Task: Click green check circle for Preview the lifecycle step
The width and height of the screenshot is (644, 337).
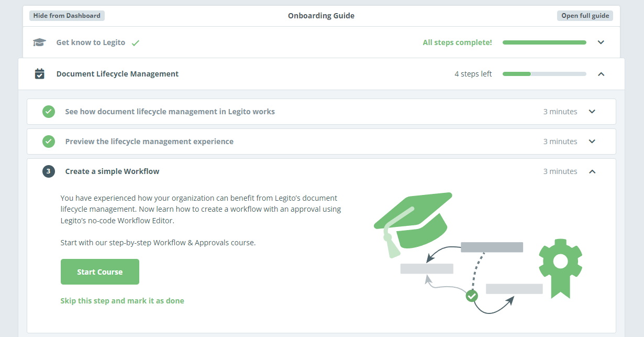Action: [x=49, y=142]
